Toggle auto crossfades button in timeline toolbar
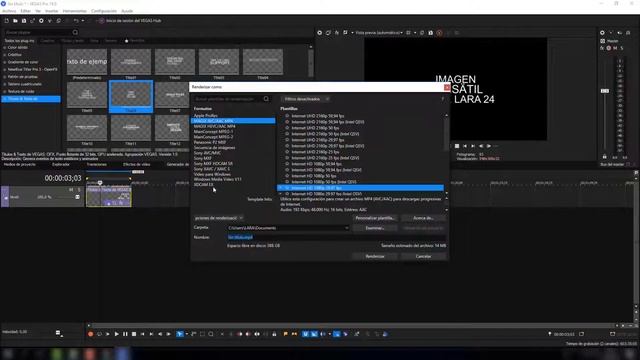 click(314, 334)
